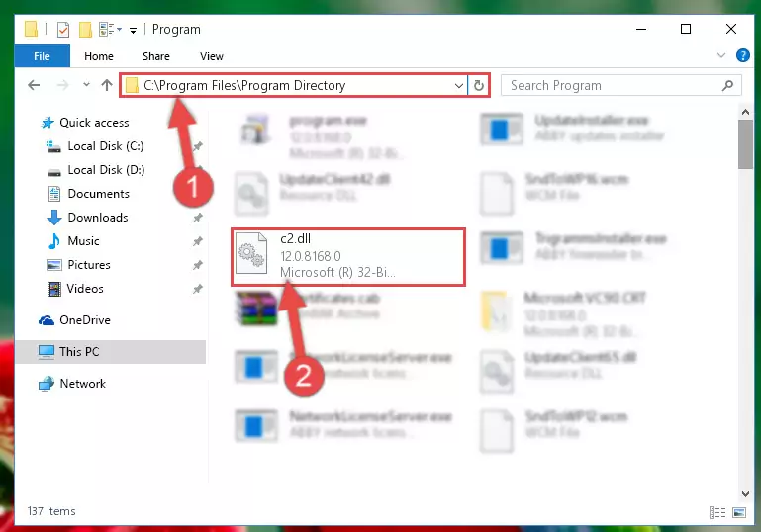The width and height of the screenshot is (761, 532).
Task: Select the UpdateClient65.dll file
Action: (x=558, y=373)
